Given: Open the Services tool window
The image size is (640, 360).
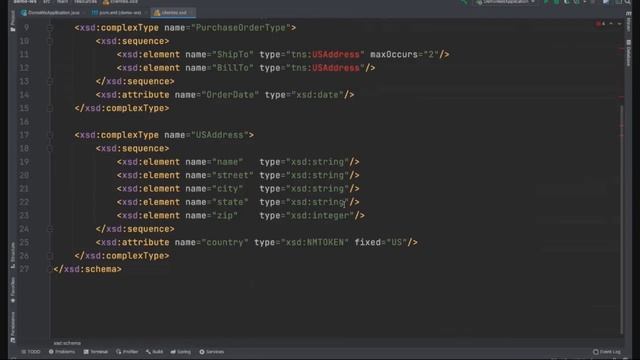Looking at the screenshot, I should (x=212, y=351).
